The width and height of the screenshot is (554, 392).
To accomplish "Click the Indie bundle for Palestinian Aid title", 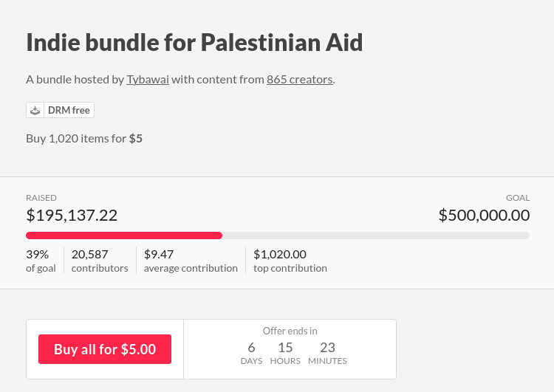I will [x=194, y=42].
